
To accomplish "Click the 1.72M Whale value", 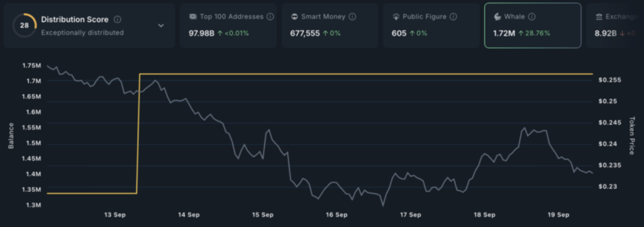I will click(504, 33).
